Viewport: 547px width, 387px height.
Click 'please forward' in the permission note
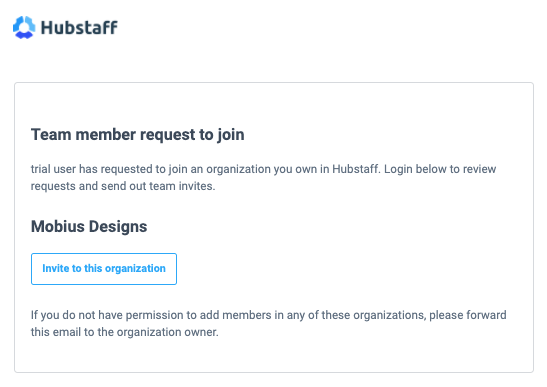(x=467, y=315)
